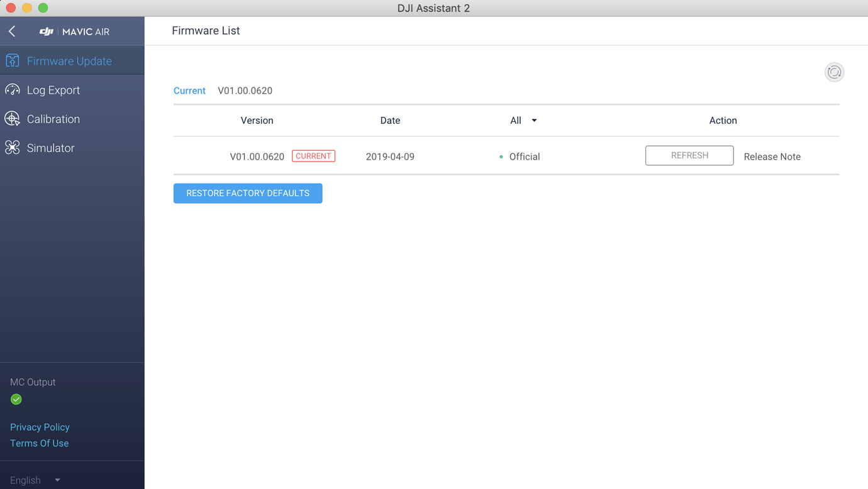Click the green MC Output checkmark
This screenshot has width=868, height=489.
[x=16, y=399]
